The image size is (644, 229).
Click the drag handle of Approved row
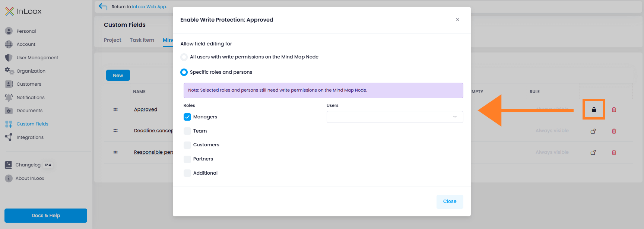pyautogui.click(x=115, y=109)
